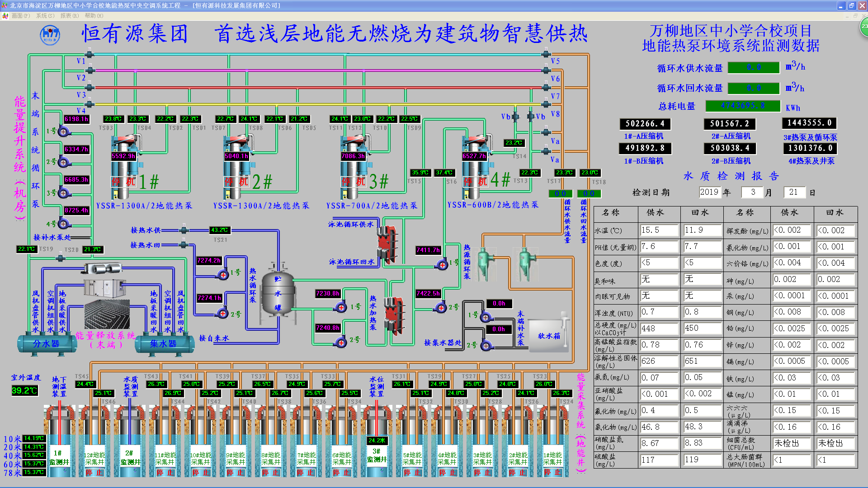
Task: Toggle the 停止 status of 12# collection well
Action: tap(94, 472)
